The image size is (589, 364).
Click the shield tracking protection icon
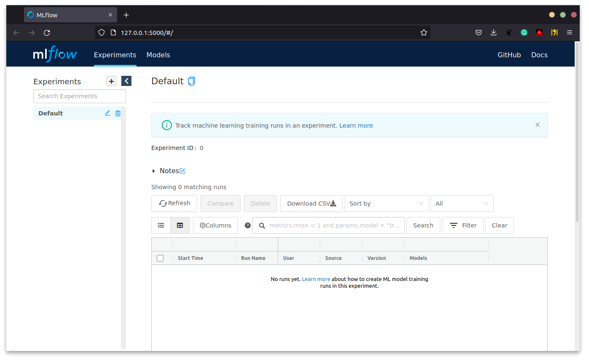pos(101,32)
